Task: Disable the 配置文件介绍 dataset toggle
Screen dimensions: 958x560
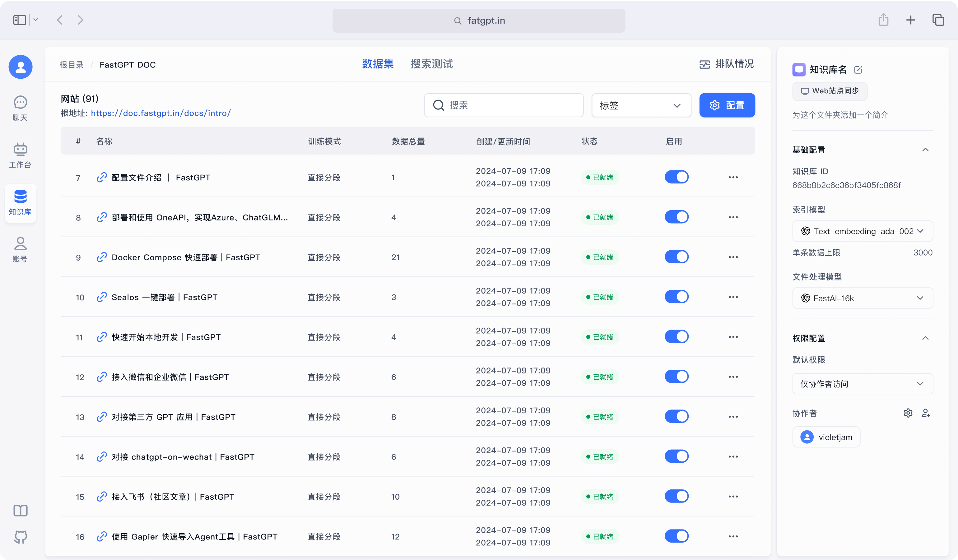Action: tap(677, 177)
